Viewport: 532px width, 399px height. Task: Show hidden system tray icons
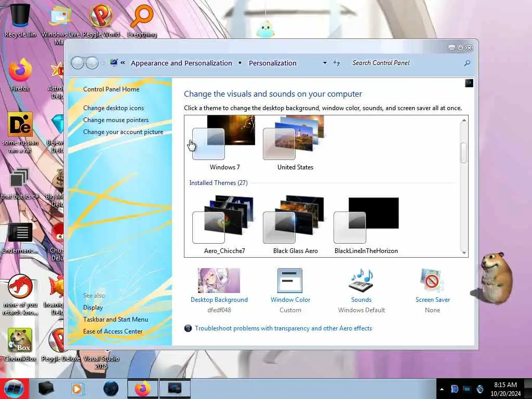442,390
